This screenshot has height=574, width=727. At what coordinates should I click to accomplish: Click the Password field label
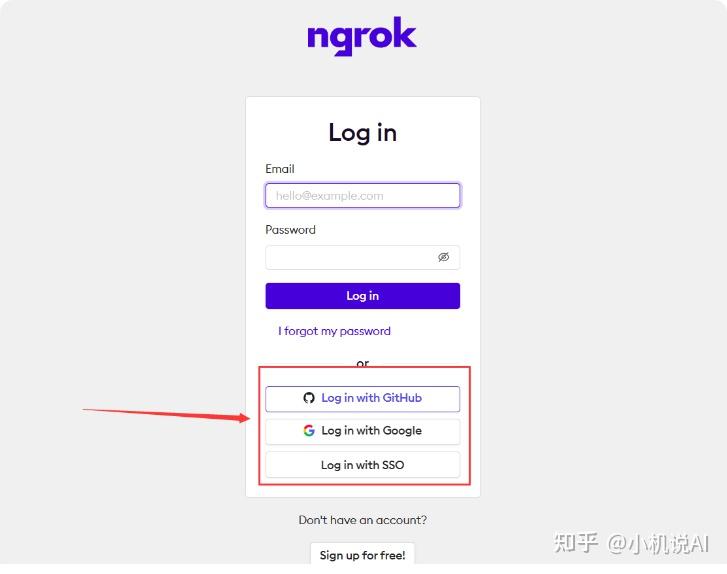[x=290, y=230]
